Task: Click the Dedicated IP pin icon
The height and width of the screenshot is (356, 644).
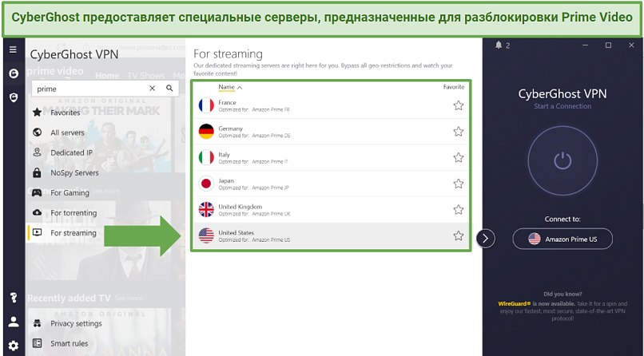Action: pos(37,152)
